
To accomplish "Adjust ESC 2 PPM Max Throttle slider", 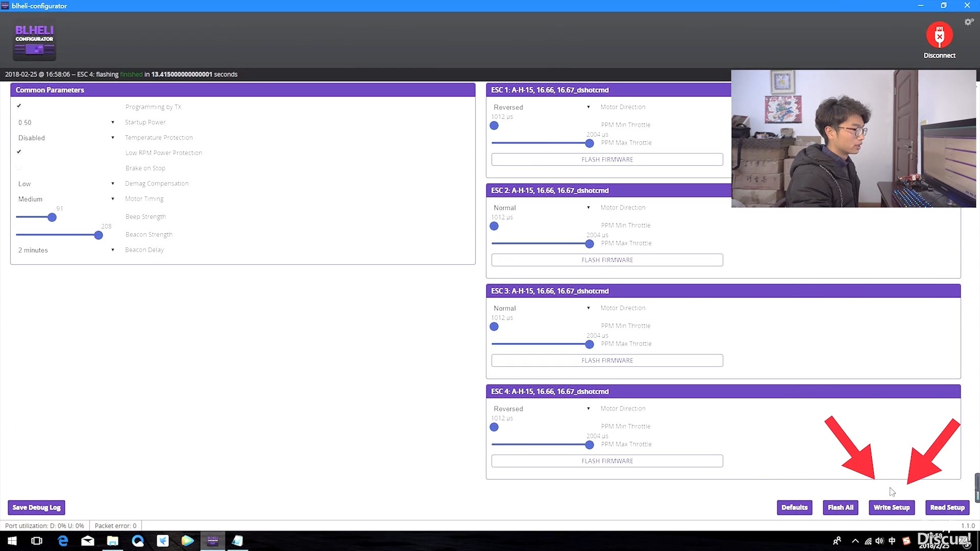I will pyautogui.click(x=590, y=244).
